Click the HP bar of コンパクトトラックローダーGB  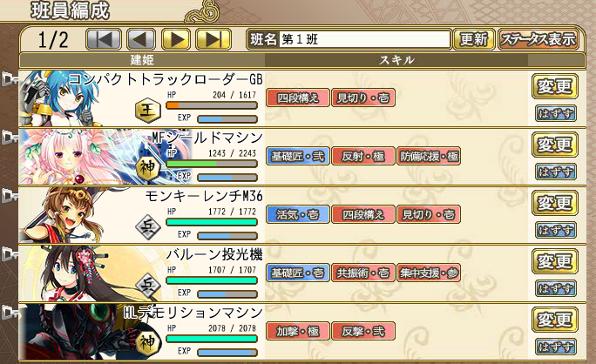click(212, 105)
